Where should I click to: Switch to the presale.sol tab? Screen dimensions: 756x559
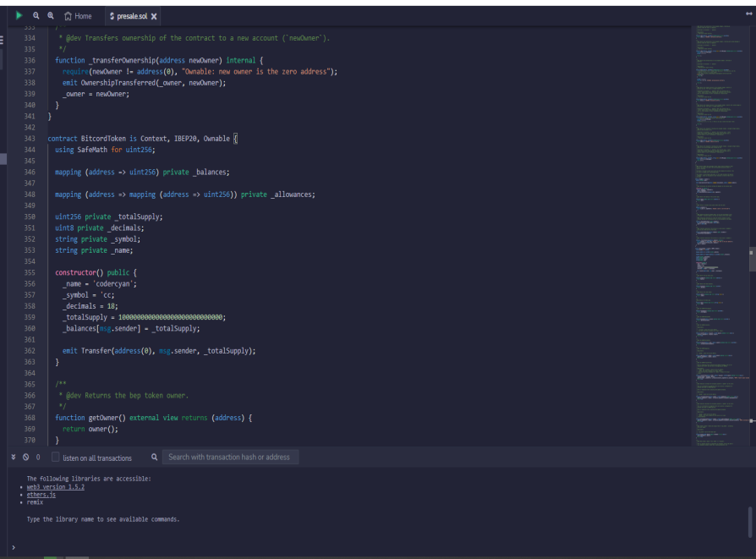point(133,16)
